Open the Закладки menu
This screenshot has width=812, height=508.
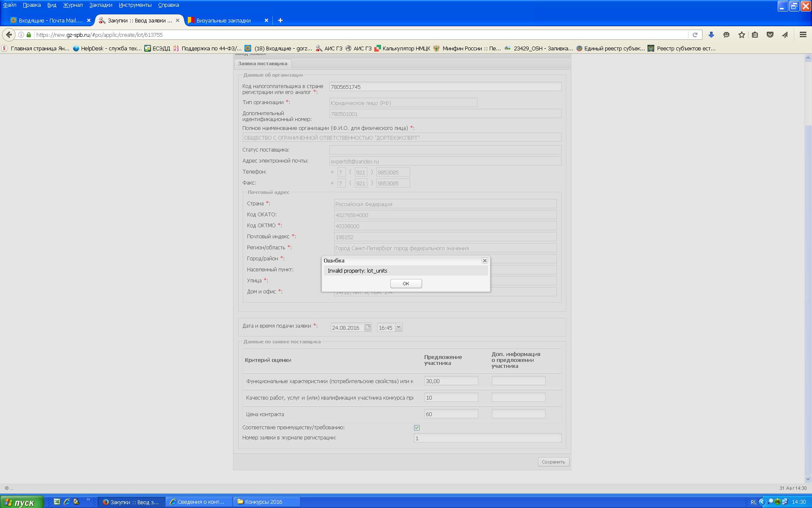[101, 5]
